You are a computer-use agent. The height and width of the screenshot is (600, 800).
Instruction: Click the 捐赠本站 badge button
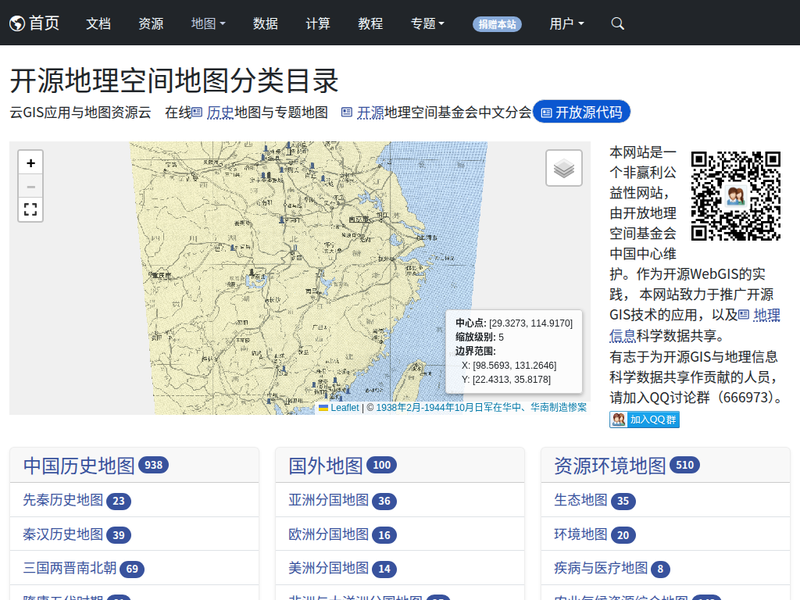coord(497,24)
